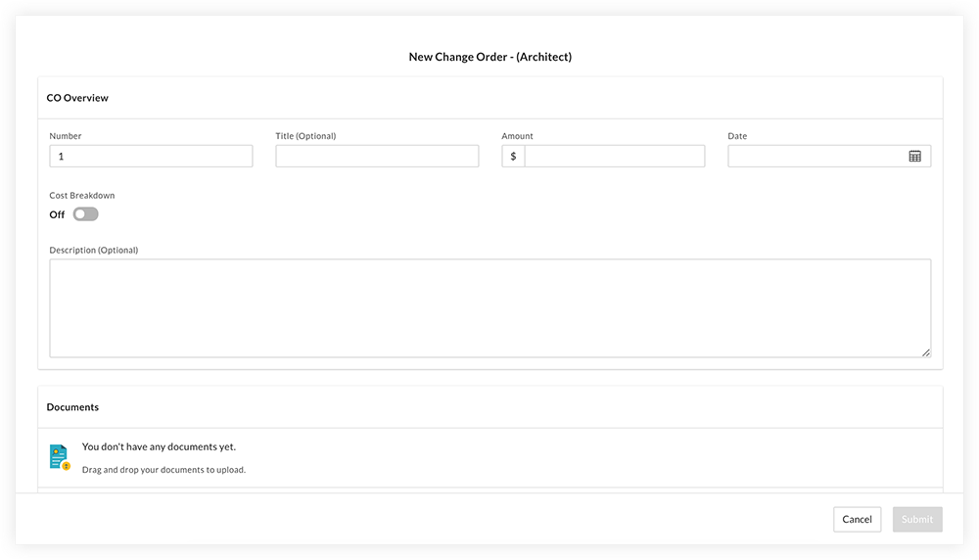Click the Cost Breakdown label
The image size is (979, 560).
point(82,196)
